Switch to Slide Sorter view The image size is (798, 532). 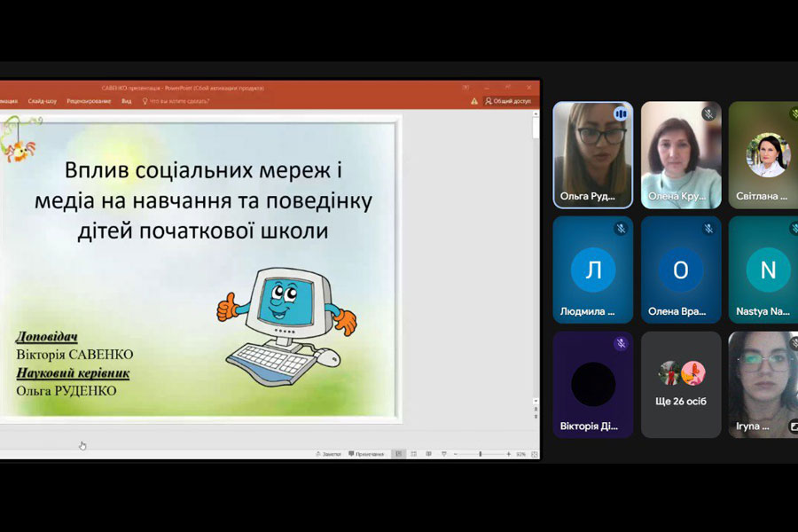click(413, 454)
